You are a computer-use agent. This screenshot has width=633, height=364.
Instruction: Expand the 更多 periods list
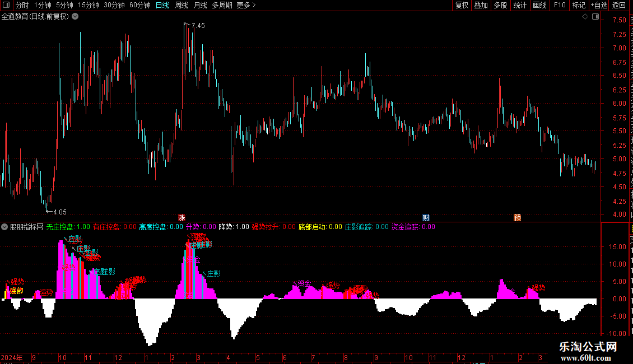click(x=246, y=5)
